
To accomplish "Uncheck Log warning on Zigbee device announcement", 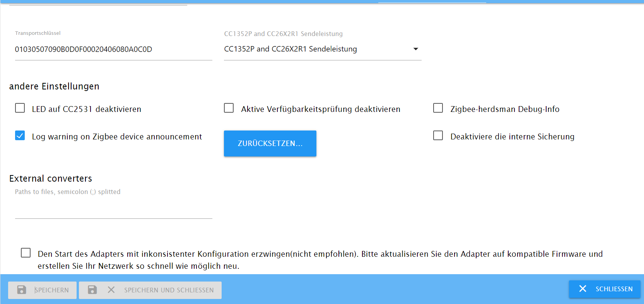I will point(20,136).
